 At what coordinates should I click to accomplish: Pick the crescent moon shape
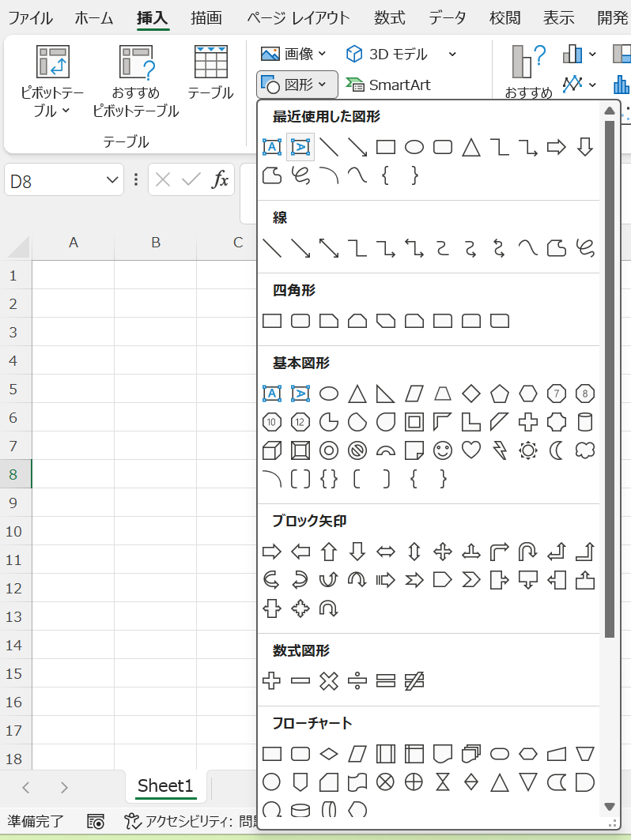(557, 450)
